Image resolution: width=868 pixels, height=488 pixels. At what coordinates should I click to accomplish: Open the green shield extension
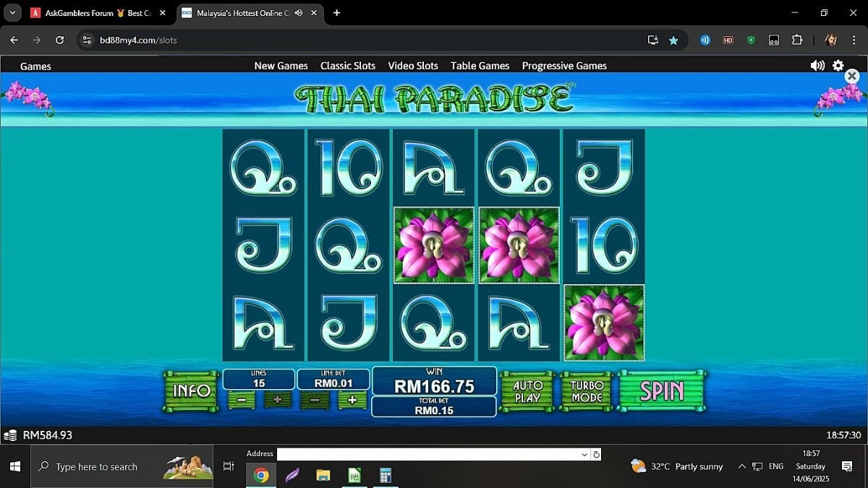[x=751, y=40]
